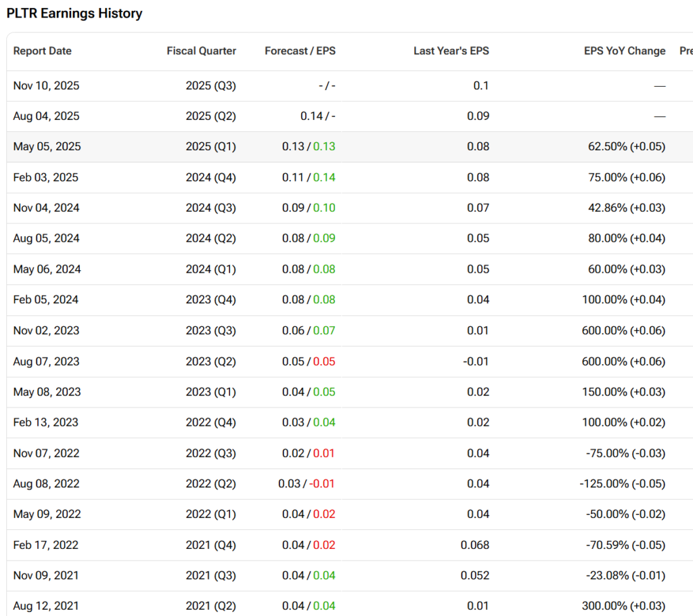Click the 2024 (Q2) fiscal quarter cell
The width and height of the screenshot is (693, 616).
tap(211, 238)
